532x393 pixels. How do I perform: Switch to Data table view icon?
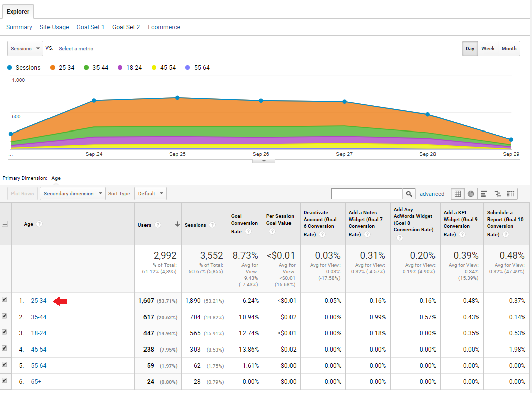458,194
